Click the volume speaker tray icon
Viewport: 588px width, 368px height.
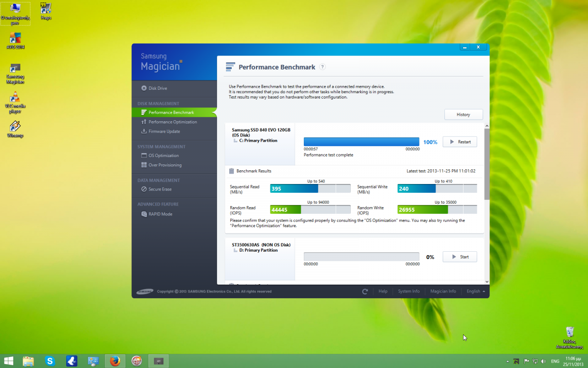pos(542,361)
